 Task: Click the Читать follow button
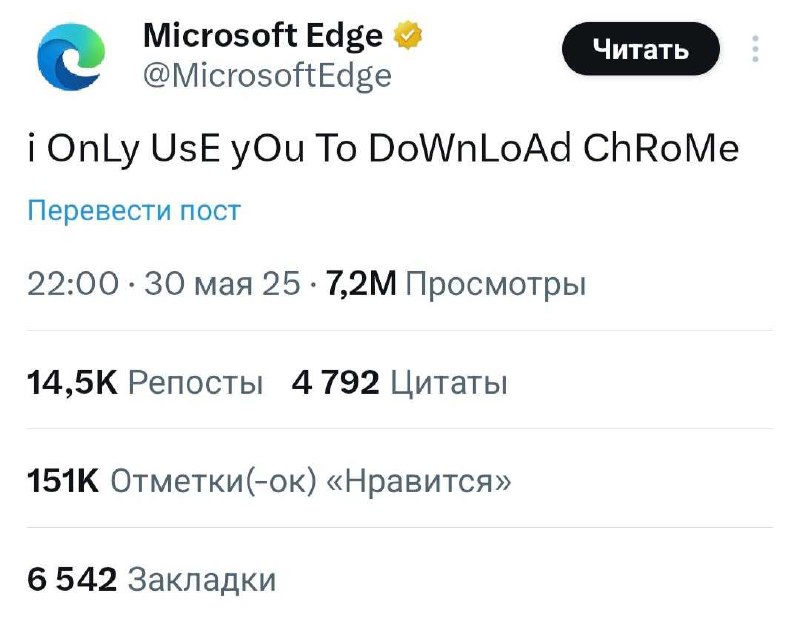click(x=641, y=49)
